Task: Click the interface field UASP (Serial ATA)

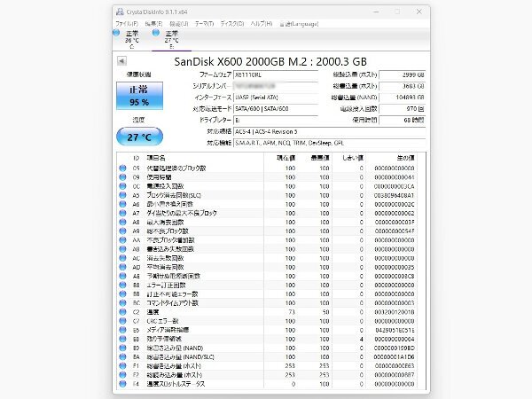Action: point(276,98)
